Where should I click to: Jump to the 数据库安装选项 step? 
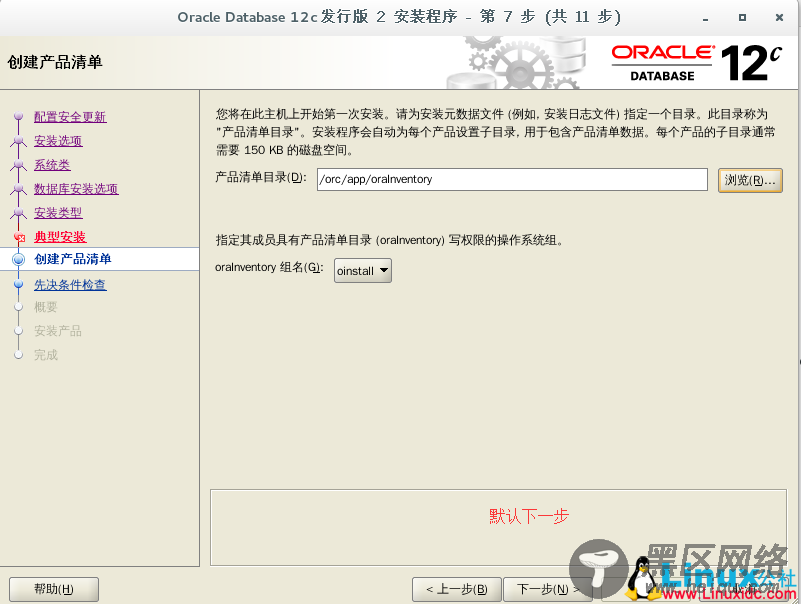coord(76,189)
